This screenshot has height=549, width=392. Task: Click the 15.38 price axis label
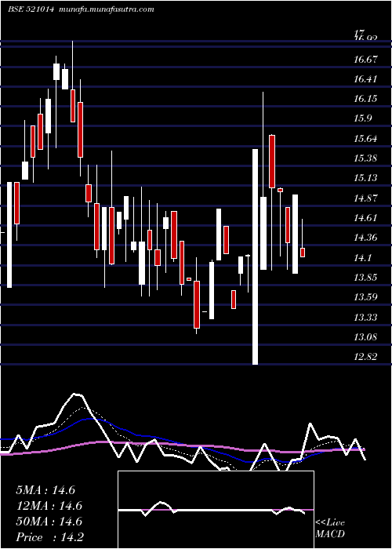[365, 158]
